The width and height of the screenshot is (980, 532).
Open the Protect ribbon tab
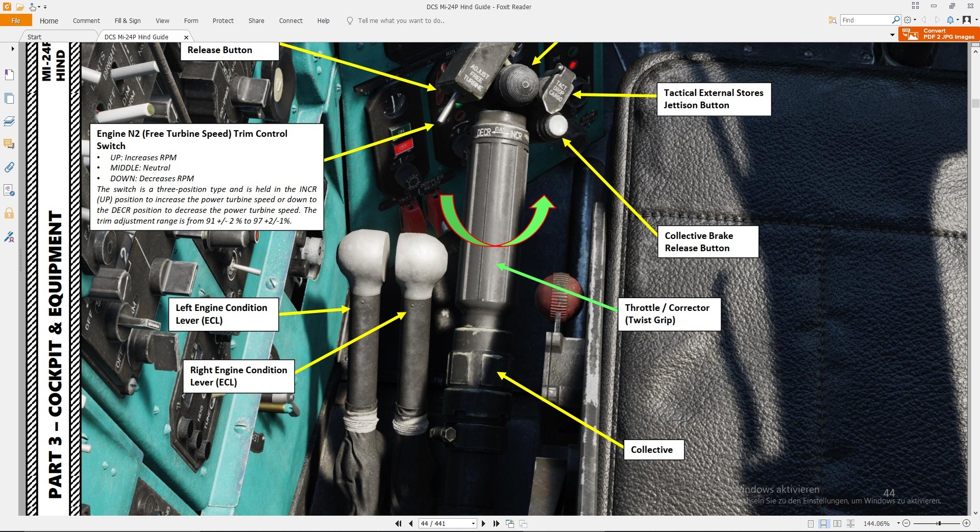[x=223, y=20]
